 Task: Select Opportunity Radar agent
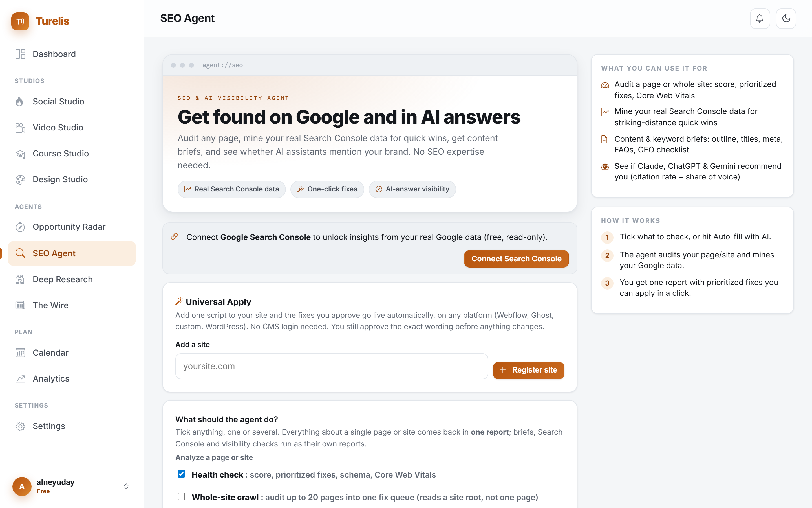pos(72,227)
